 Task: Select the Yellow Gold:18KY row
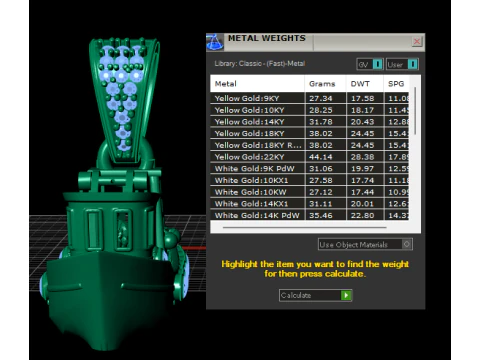[309, 133]
